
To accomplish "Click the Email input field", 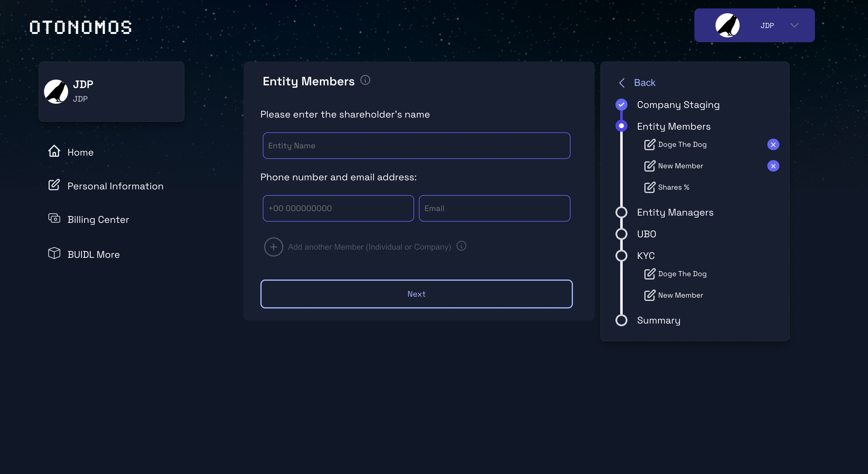I will (x=494, y=208).
